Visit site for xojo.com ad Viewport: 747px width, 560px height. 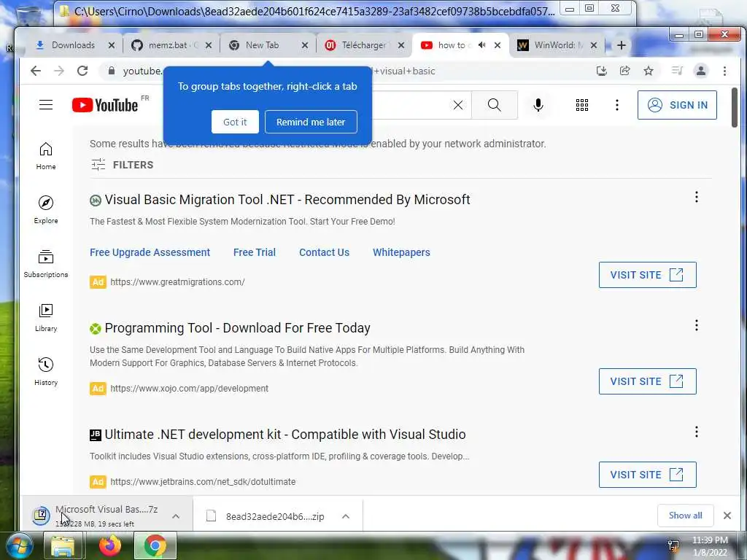648,381
